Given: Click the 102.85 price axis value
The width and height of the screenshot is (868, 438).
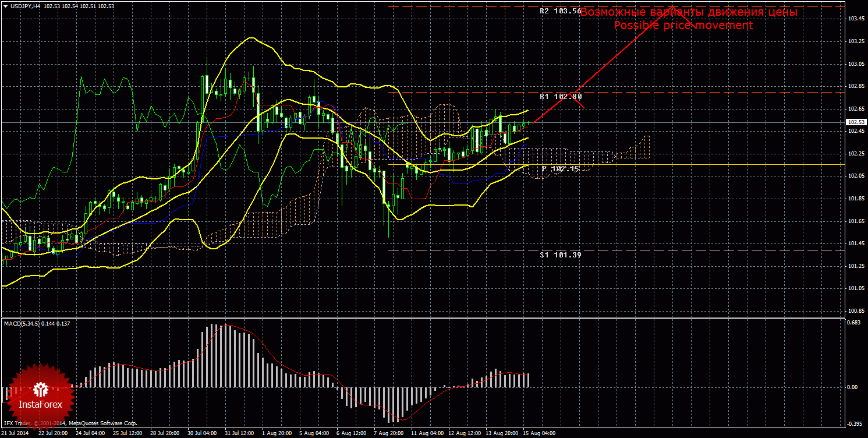Looking at the screenshot, I should [x=856, y=87].
